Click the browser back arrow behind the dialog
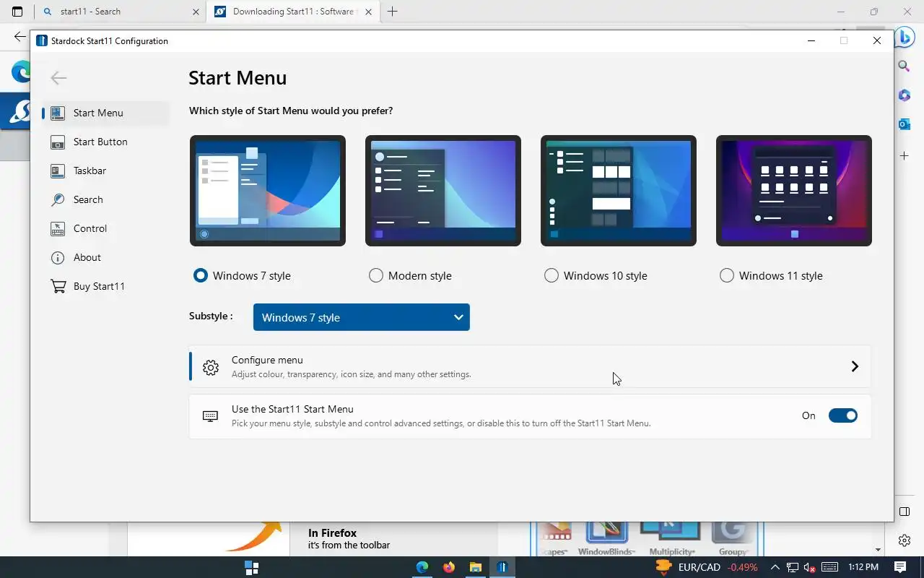 click(19, 36)
